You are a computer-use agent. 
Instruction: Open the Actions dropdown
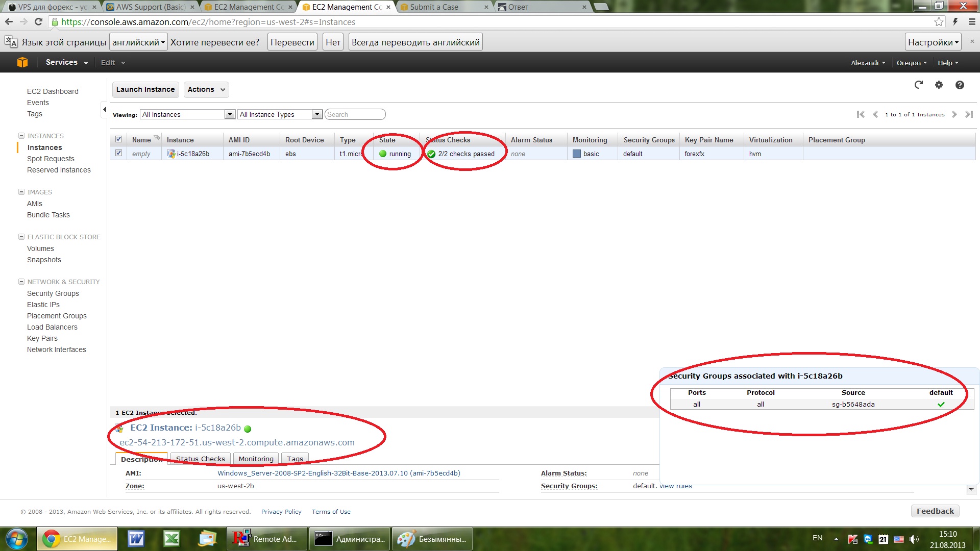coord(206,89)
